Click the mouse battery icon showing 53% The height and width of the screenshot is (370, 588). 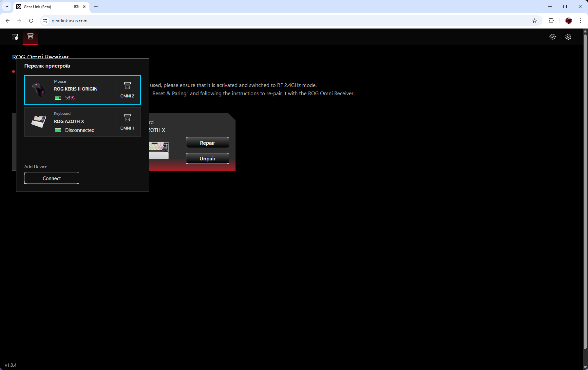click(58, 98)
